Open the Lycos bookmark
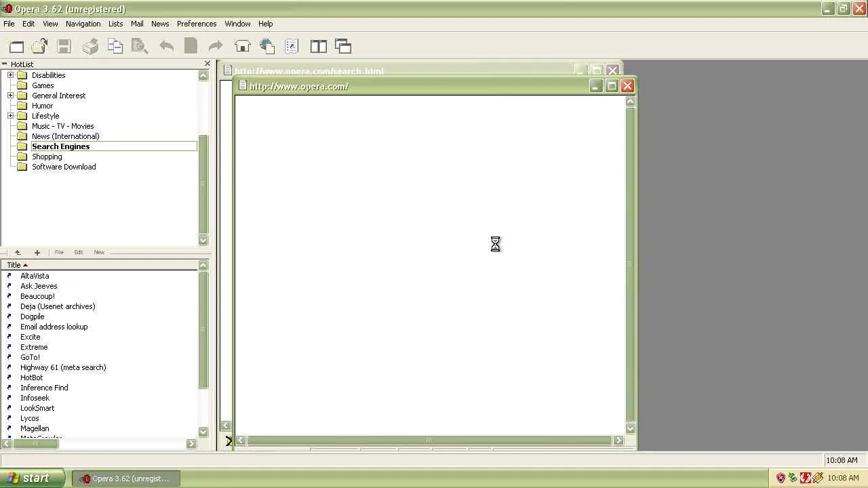Screen dimensions: 868x488 (30, 418)
